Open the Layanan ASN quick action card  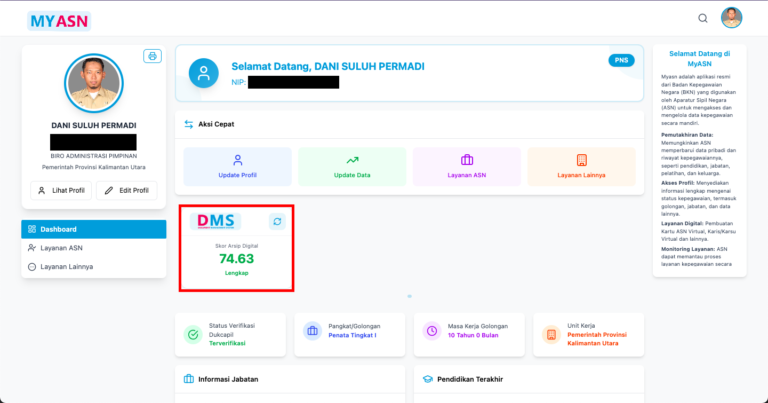[x=466, y=166]
